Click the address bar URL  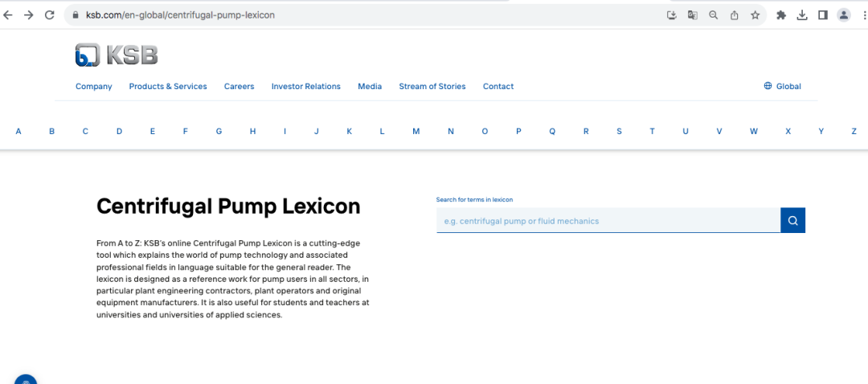tap(180, 15)
